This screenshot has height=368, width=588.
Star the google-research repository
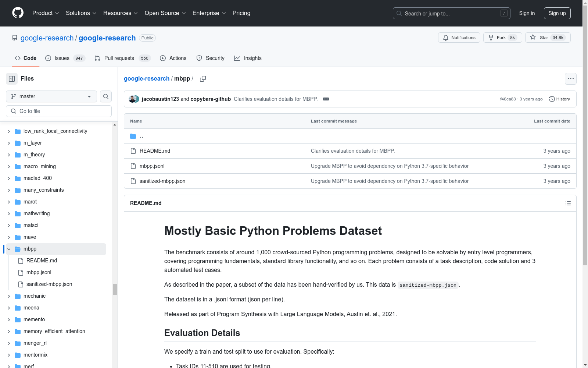coord(548,38)
